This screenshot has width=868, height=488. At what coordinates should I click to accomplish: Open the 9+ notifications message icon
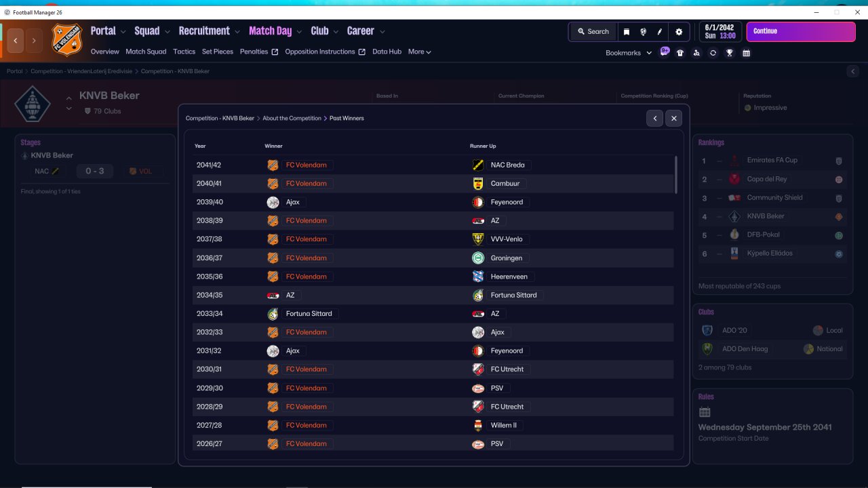tap(665, 52)
